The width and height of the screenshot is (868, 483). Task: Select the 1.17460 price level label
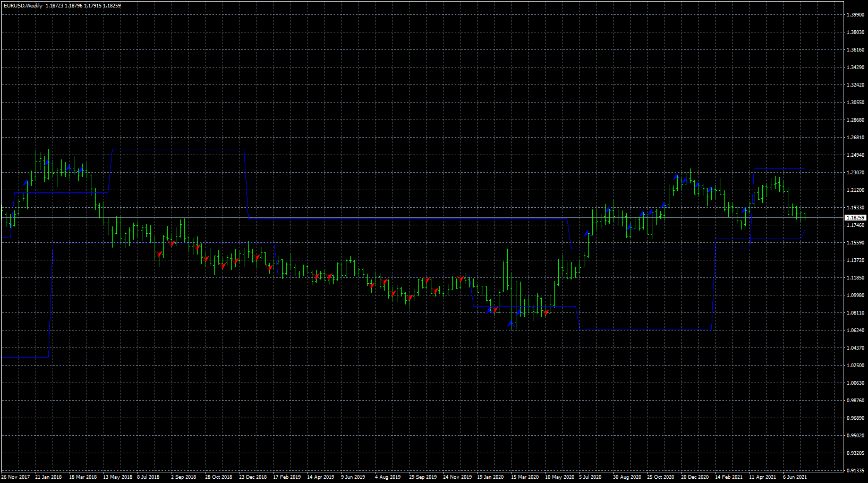pos(855,225)
